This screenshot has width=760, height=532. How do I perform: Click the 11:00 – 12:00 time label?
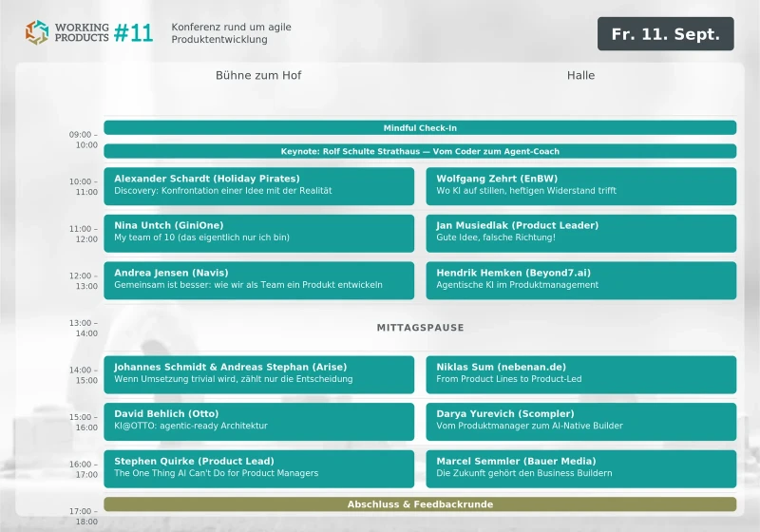[84, 234]
